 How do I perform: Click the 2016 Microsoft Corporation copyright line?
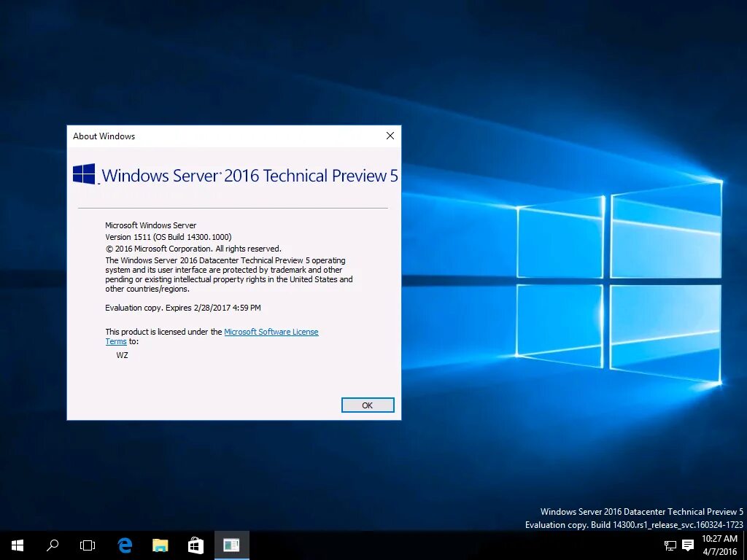pos(193,249)
